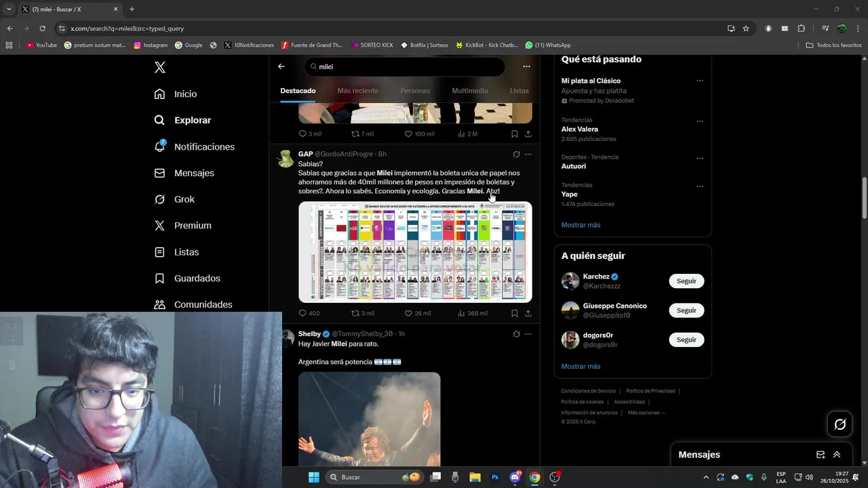
Task: Open search options three-dot menu
Action: pyautogui.click(x=526, y=66)
